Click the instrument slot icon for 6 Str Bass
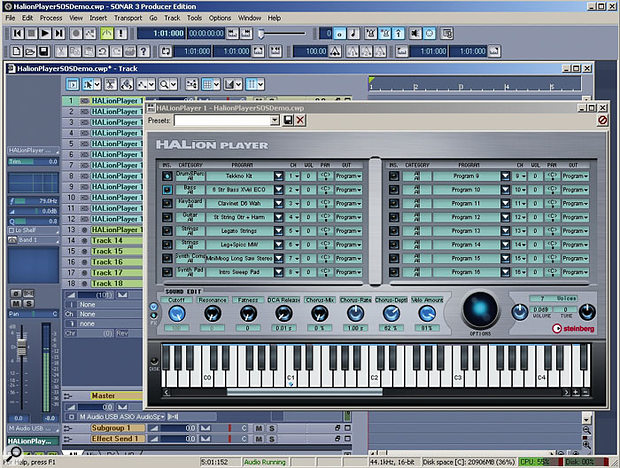 coord(167,190)
